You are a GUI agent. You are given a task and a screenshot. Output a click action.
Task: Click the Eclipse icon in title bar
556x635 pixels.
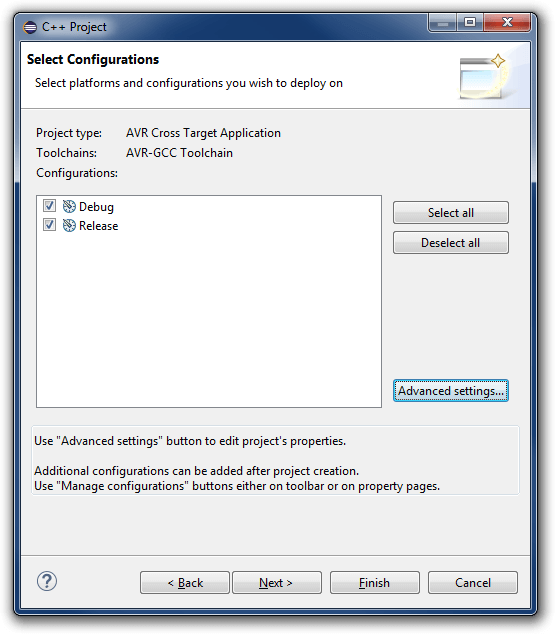tap(30, 28)
